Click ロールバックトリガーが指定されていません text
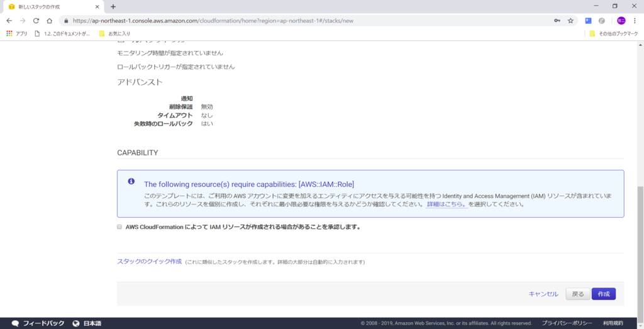Screen dimensions: 644x329 [x=176, y=67]
